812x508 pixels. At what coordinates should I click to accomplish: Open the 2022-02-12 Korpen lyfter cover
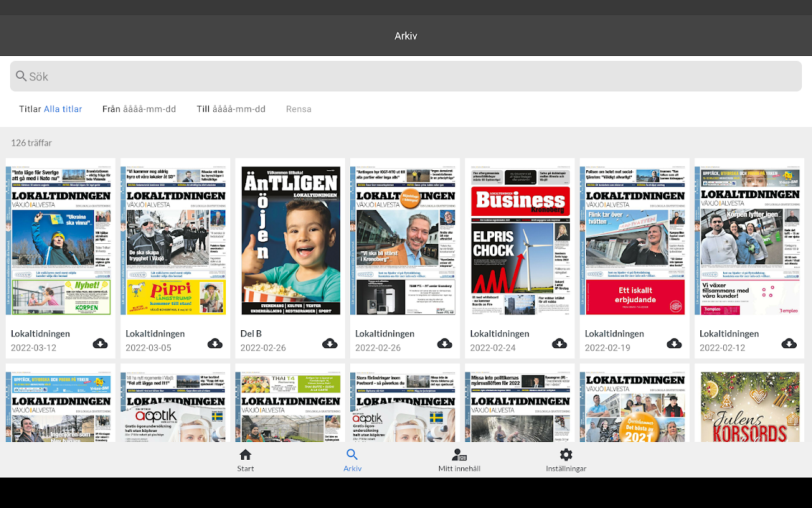click(749, 241)
